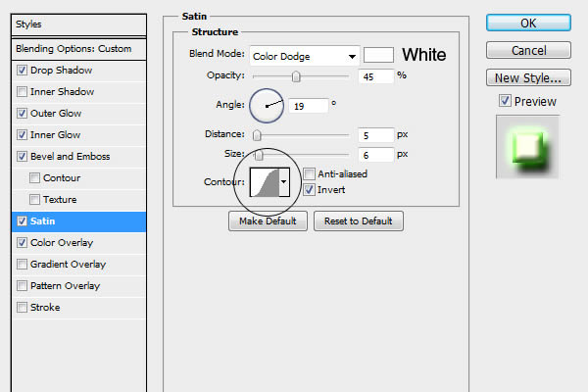Click the New Style... button

528,77
